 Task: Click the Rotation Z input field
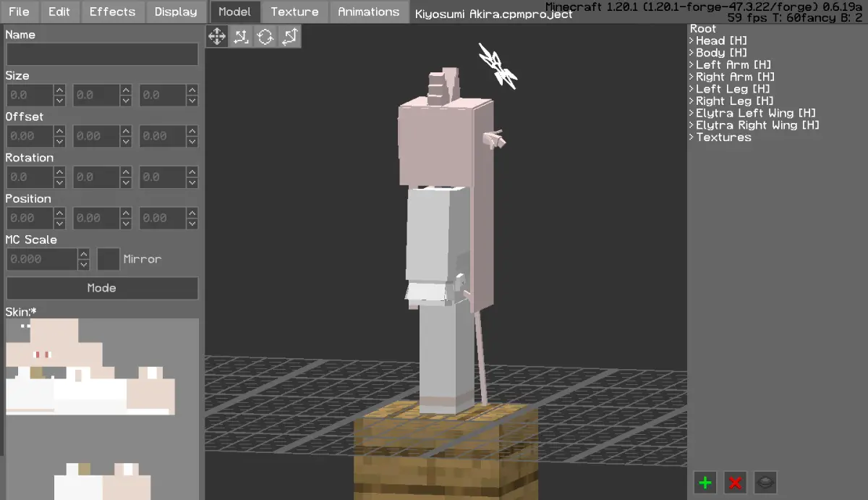pyautogui.click(x=162, y=177)
